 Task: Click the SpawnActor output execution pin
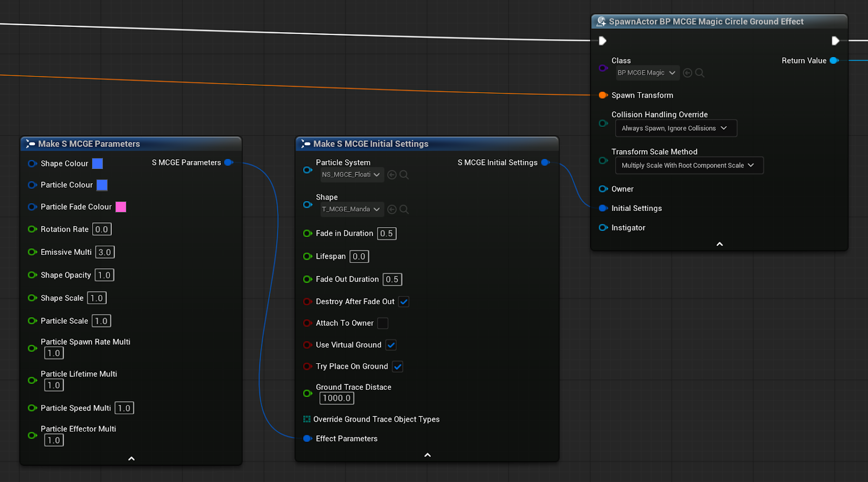click(x=835, y=41)
